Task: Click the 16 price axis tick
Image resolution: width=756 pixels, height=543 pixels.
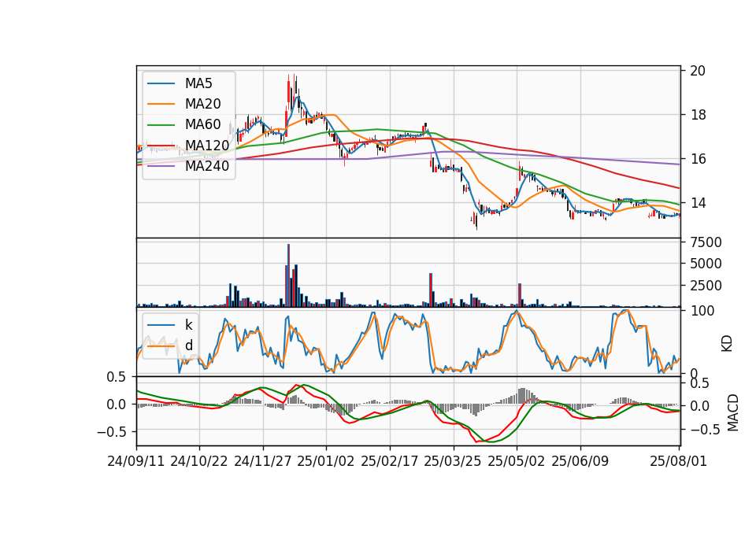Action: coord(698,159)
